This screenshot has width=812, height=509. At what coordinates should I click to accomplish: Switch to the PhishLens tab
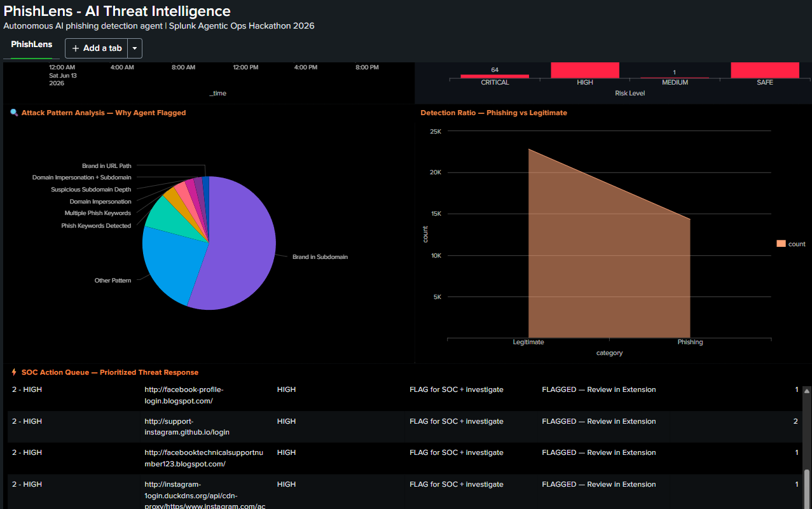pyautogui.click(x=32, y=45)
